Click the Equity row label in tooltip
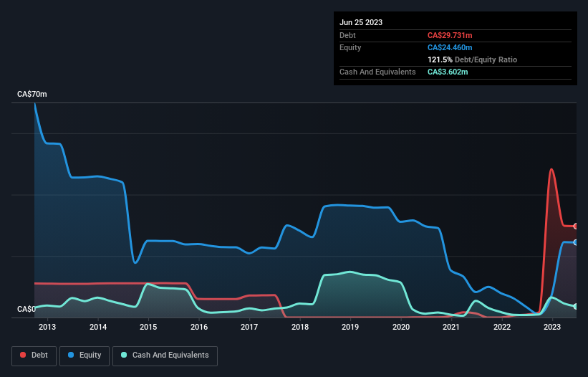 [x=350, y=47]
